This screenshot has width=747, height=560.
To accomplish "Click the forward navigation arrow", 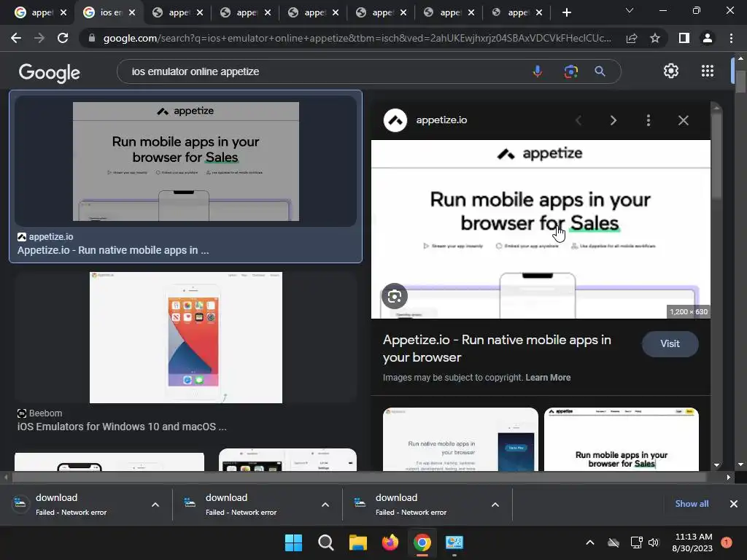I will pyautogui.click(x=39, y=38).
